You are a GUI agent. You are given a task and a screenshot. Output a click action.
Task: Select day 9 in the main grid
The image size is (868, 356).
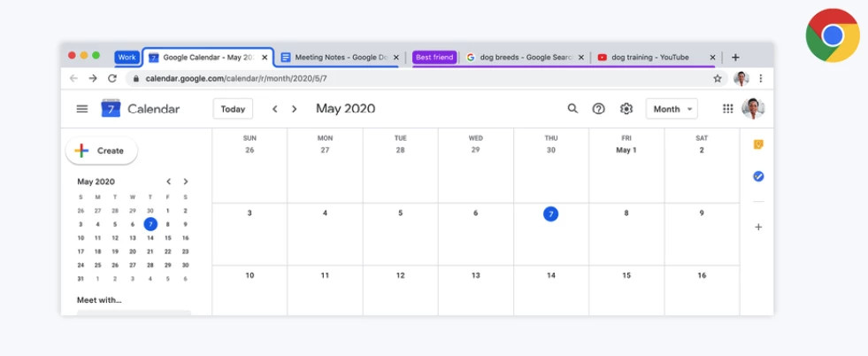tap(702, 213)
